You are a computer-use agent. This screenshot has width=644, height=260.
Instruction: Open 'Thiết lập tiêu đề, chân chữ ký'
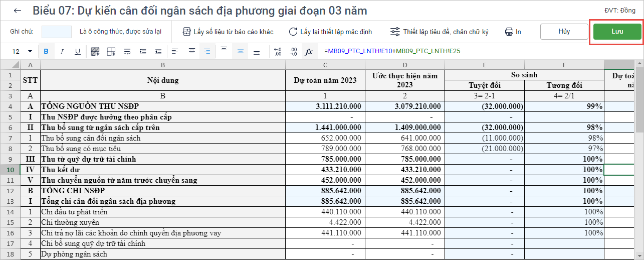coord(439,32)
